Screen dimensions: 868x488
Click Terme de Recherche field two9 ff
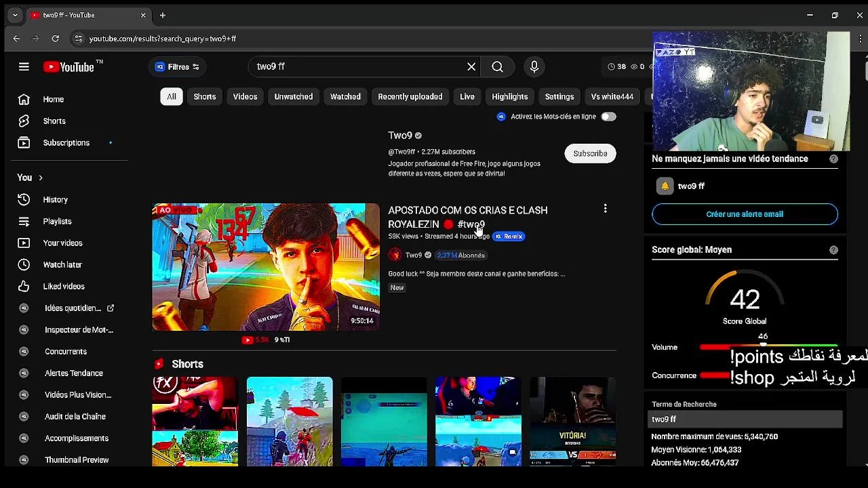[x=745, y=420]
